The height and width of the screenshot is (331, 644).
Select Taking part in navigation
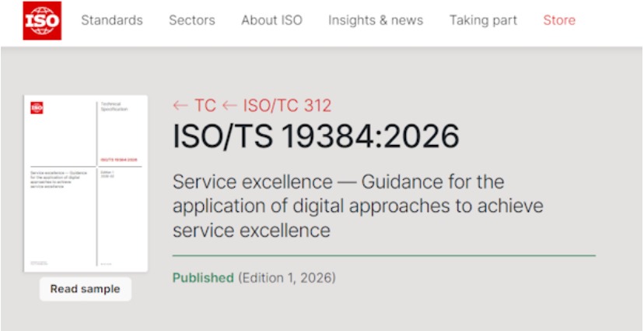pos(483,20)
